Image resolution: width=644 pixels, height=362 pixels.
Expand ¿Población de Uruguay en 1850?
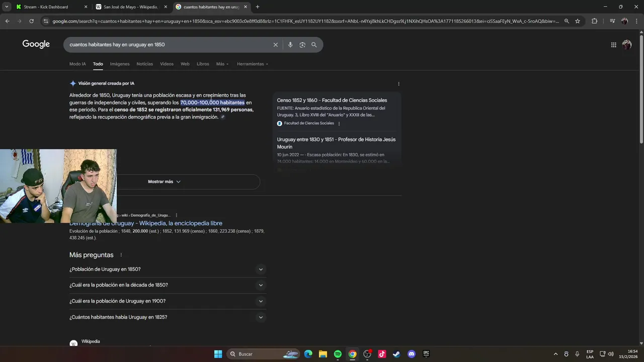(168, 269)
